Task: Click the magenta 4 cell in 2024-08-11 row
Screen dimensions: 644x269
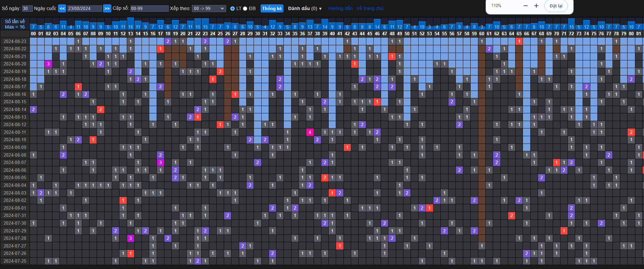Action: [310, 132]
